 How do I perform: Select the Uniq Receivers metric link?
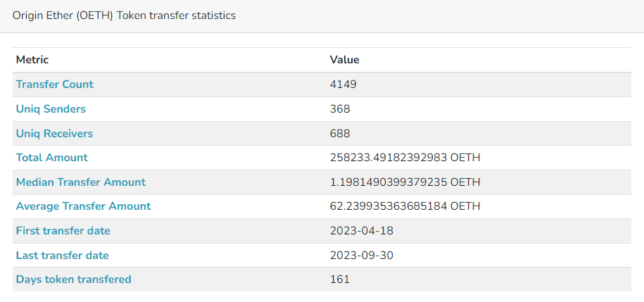pyautogui.click(x=54, y=134)
